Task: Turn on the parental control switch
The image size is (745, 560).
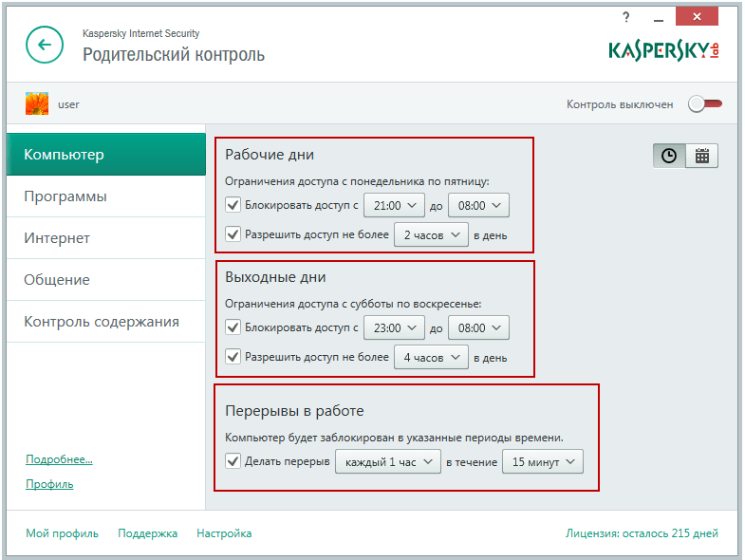Action: [705, 104]
